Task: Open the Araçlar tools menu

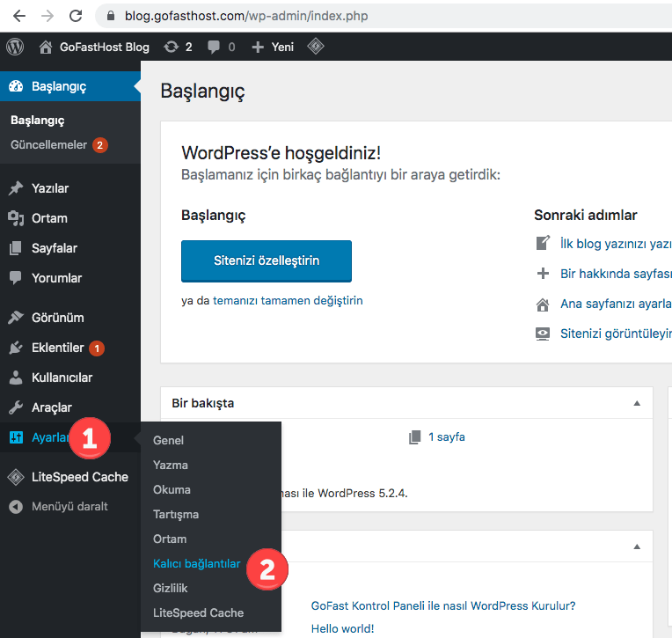Action: [52, 407]
